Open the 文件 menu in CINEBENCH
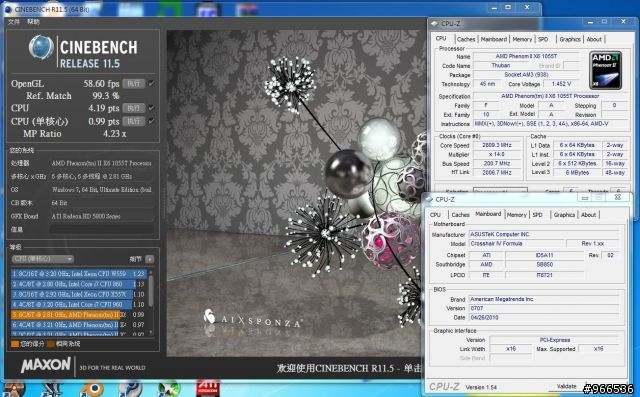Image resolution: width=640 pixels, height=397 pixels. (x=13, y=22)
